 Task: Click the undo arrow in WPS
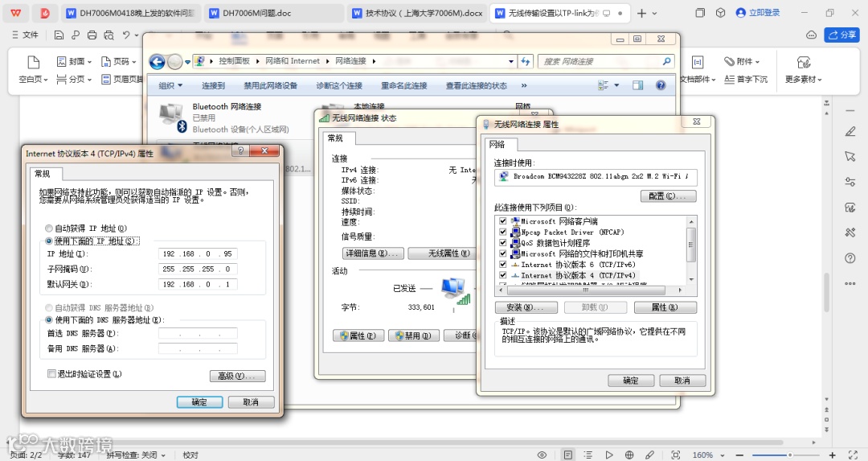click(126, 35)
